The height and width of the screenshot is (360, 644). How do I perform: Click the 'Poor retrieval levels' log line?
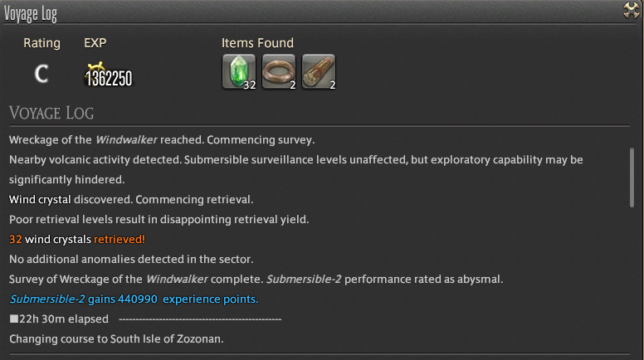[159, 220]
